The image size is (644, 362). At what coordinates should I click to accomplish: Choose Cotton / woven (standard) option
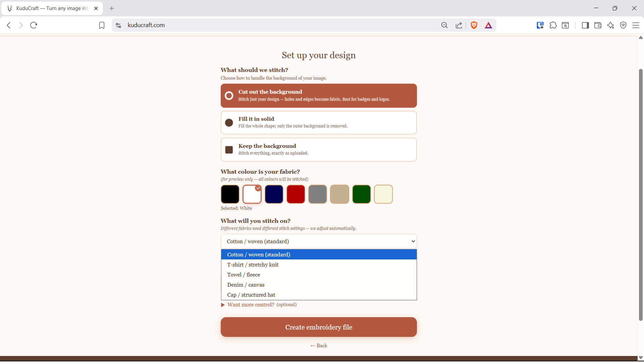tap(319, 255)
